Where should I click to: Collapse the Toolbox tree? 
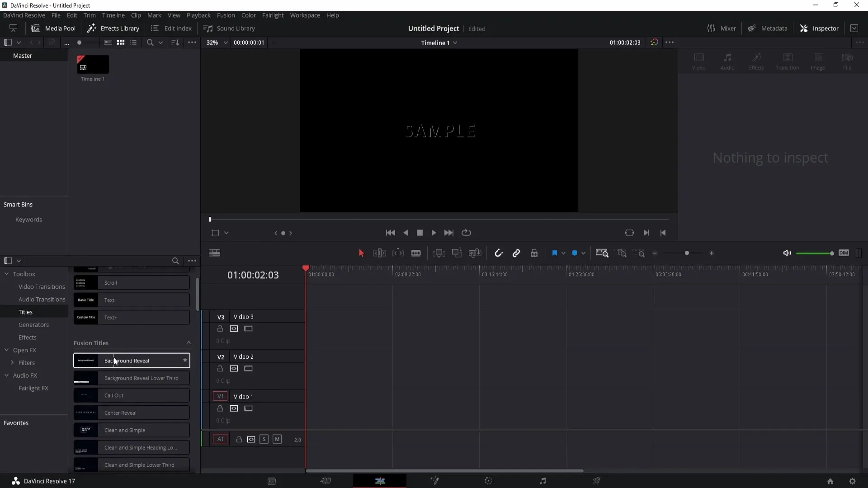point(7,274)
